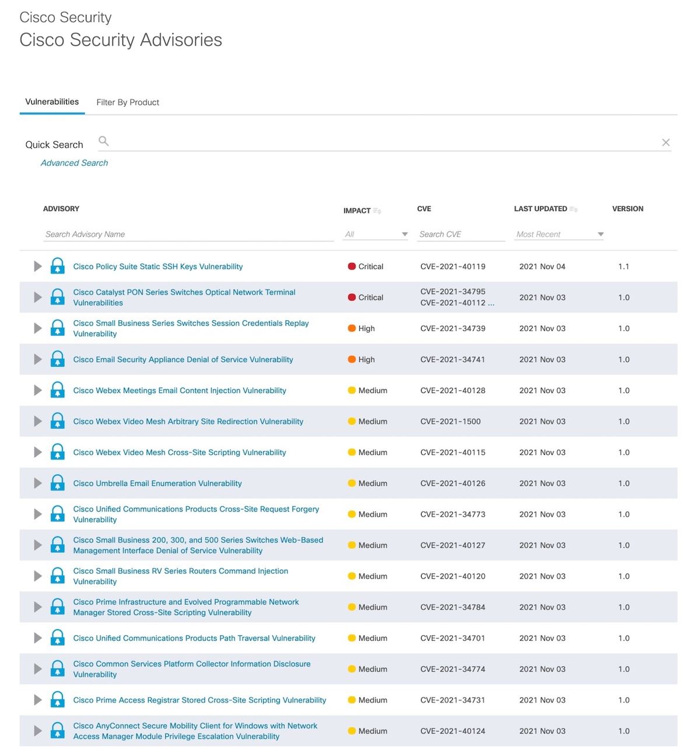
Task: Click the sort icon next to LAST UPDATED
Action: pyautogui.click(x=574, y=209)
